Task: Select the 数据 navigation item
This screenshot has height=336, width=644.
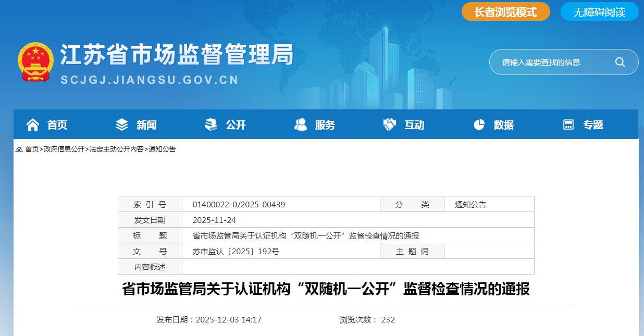Action: click(x=504, y=125)
